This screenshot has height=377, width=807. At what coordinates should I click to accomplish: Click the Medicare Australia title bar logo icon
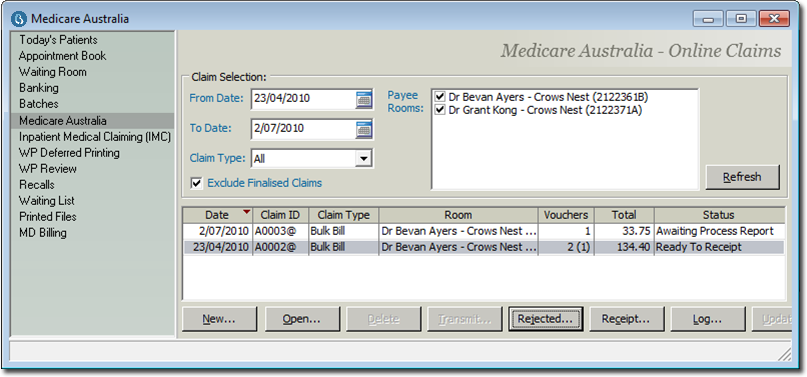click(19, 19)
